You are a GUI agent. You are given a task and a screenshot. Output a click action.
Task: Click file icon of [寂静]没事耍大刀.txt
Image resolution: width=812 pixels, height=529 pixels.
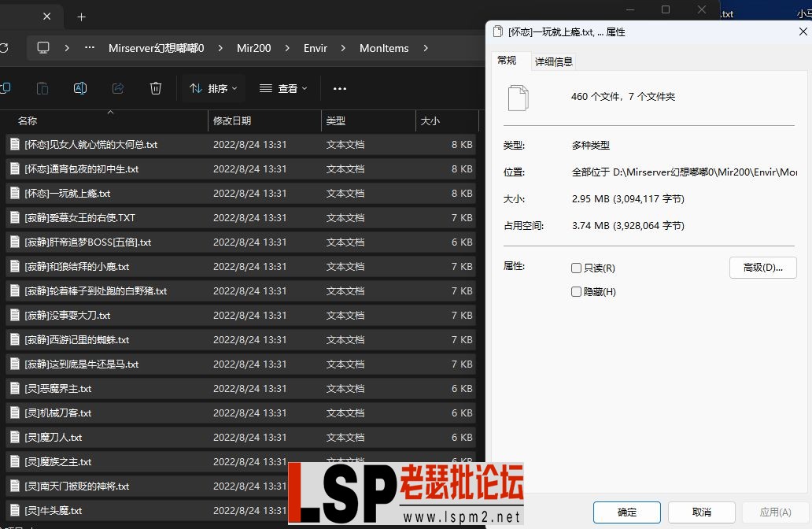pos(15,315)
